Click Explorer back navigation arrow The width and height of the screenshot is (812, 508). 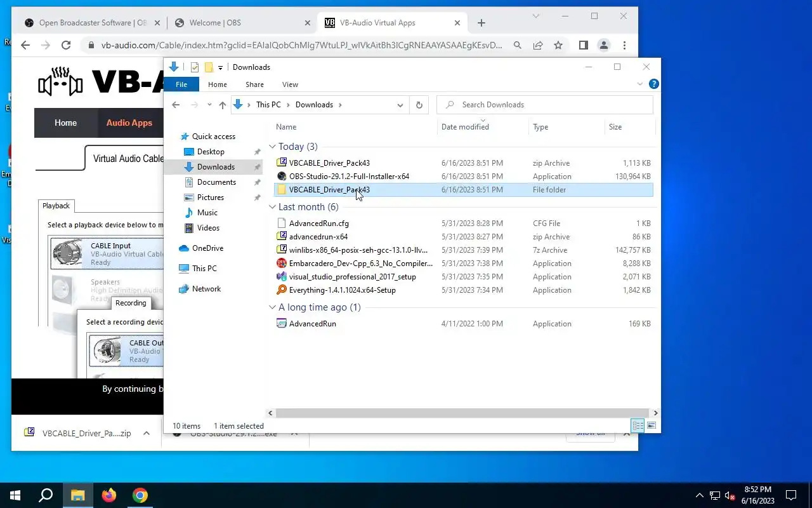176,105
